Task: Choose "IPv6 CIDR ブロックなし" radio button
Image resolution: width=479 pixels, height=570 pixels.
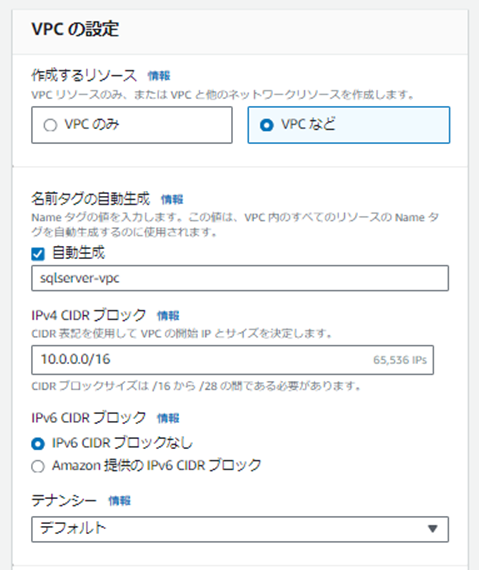Action: point(38,443)
